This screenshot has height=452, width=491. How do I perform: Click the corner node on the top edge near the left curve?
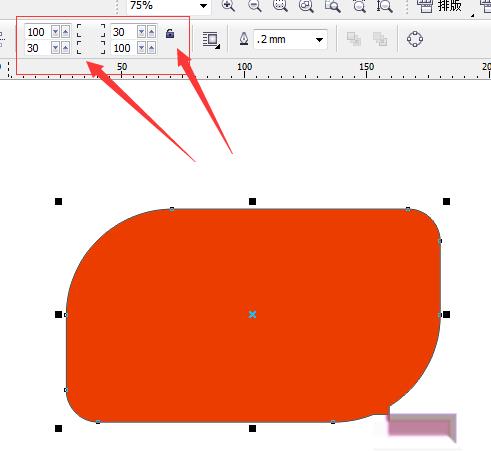tap(172, 209)
